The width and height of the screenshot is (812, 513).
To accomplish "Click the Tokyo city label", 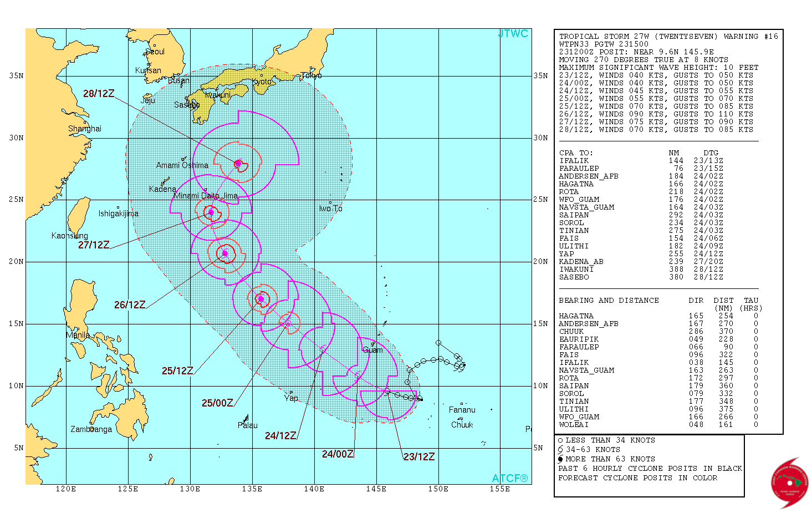I will pyautogui.click(x=311, y=75).
